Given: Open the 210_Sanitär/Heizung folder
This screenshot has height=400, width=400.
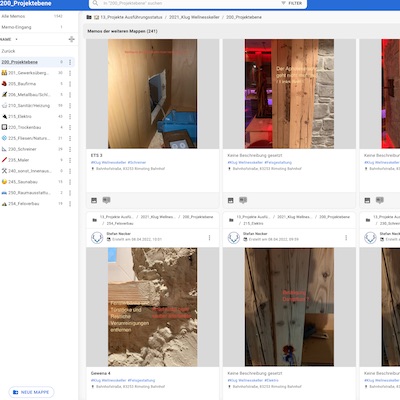Looking at the screenshot, I should pyautogui.click(x=29, y=106).
